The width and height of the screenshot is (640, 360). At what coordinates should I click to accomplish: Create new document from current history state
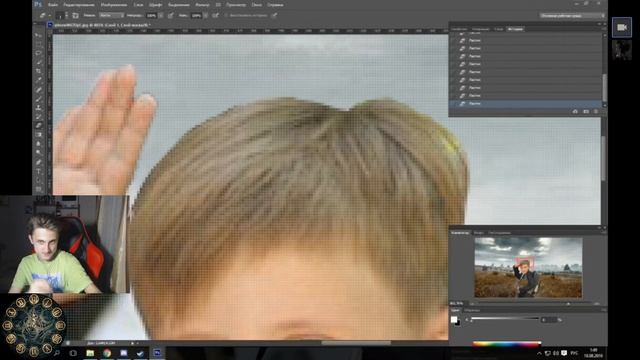575,111
